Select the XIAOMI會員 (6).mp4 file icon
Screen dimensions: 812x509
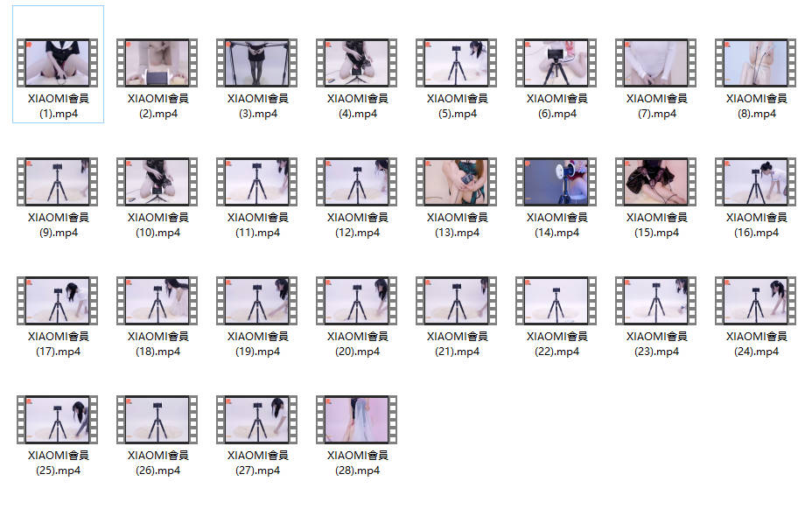[556, 63]
